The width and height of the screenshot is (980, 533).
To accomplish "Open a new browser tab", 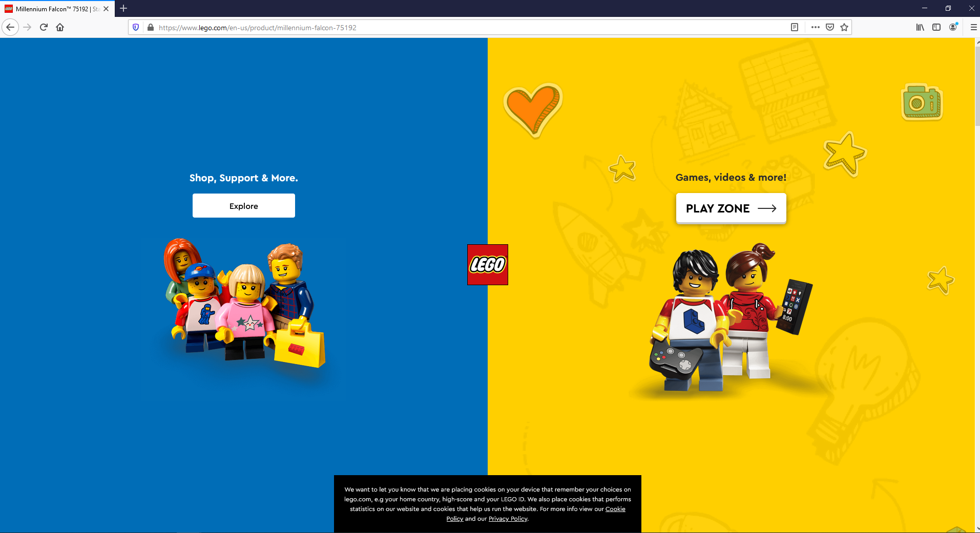I will (x=123, y=8).
